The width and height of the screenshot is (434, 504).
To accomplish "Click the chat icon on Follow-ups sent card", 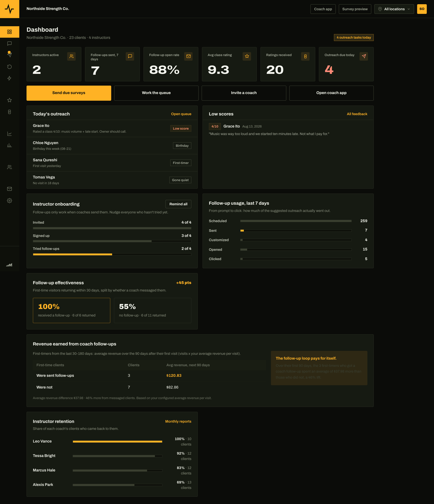I will pyautogui.click(x=130, y=56).
